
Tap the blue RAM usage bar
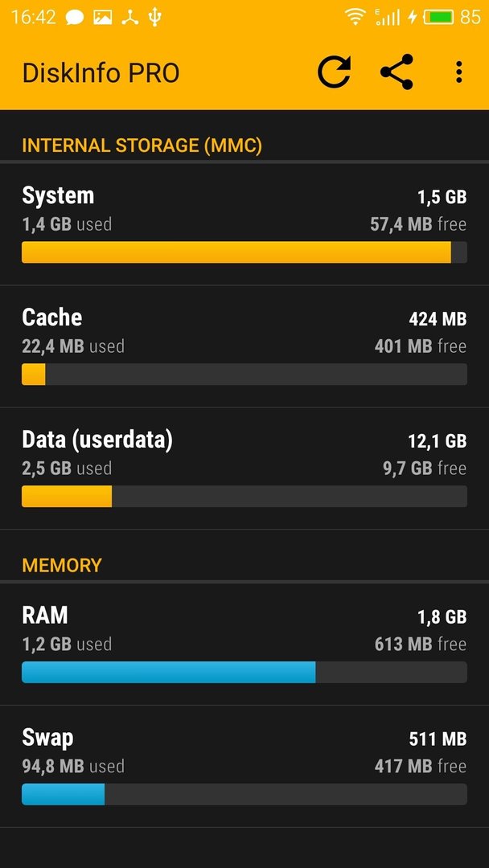coord(168,672)
